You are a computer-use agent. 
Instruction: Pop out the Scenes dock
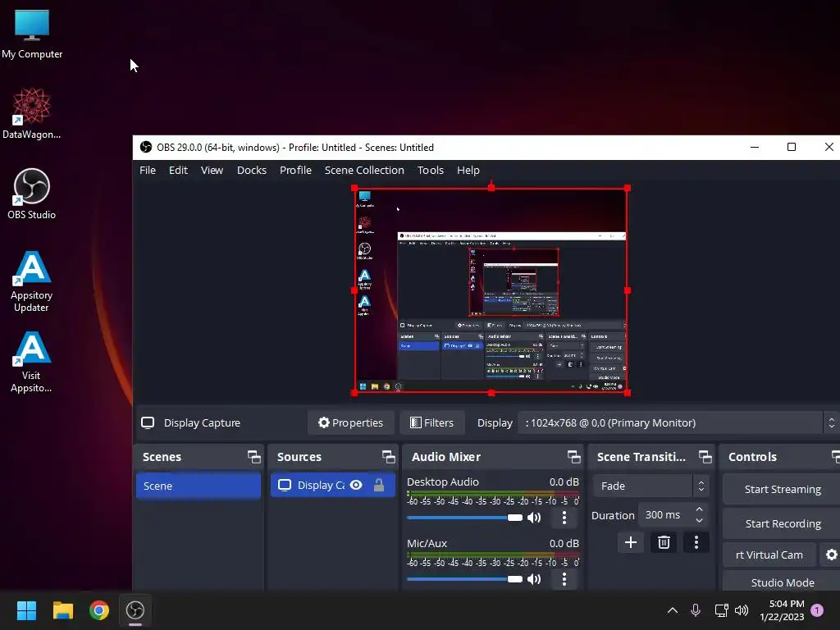click(254, 457)
